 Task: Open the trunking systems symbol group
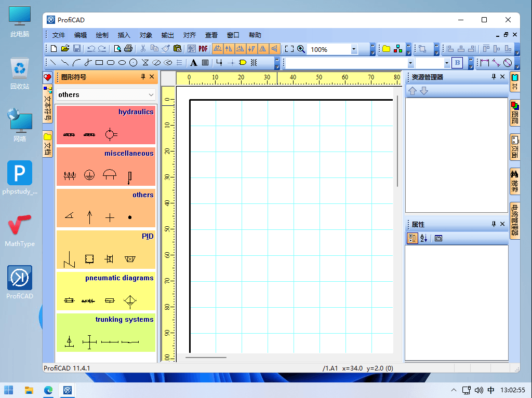[x=106, y=332]
